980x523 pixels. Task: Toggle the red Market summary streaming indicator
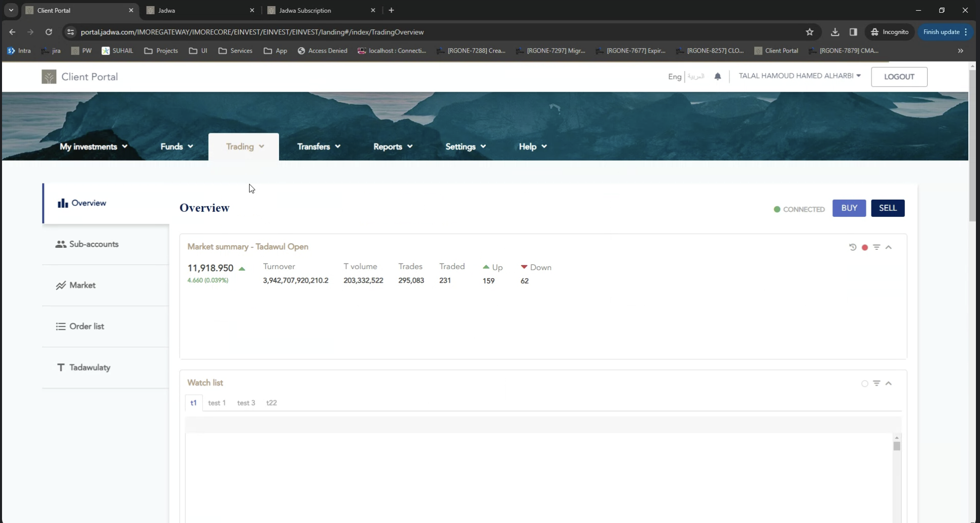(865, 247)
